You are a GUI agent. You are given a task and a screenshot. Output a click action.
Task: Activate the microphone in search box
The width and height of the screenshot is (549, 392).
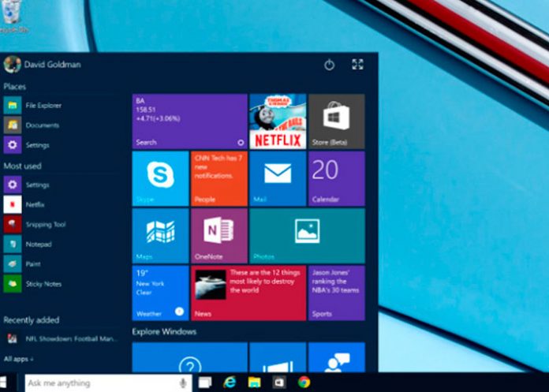point(182,383)
